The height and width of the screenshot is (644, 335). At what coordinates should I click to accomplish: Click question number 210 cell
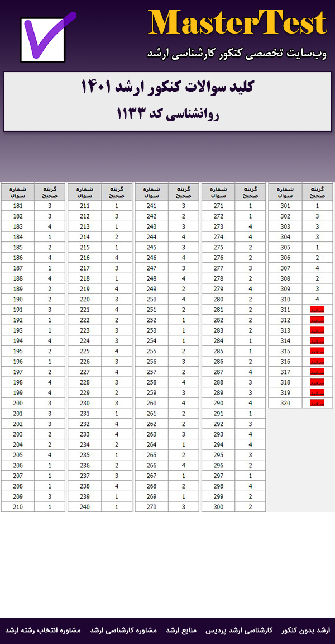tap(18, 506)
